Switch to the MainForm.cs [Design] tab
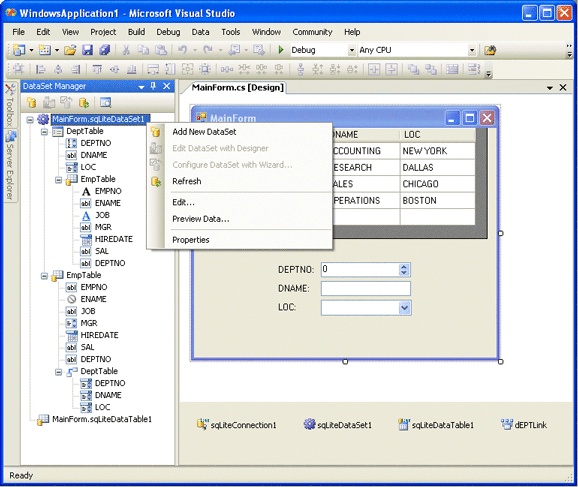Image resolution: width=578 pixels, height=487 pixels. (x=237, y=88)
